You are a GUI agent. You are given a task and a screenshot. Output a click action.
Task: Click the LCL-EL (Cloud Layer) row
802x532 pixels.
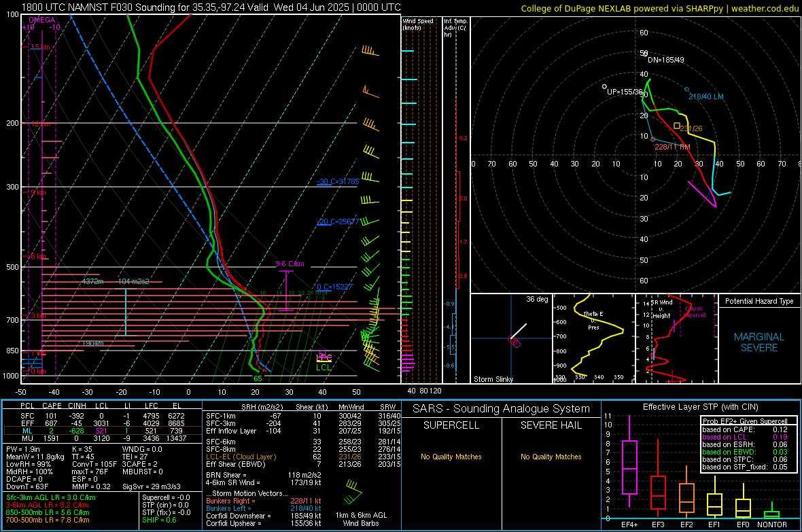click(303, 457)
